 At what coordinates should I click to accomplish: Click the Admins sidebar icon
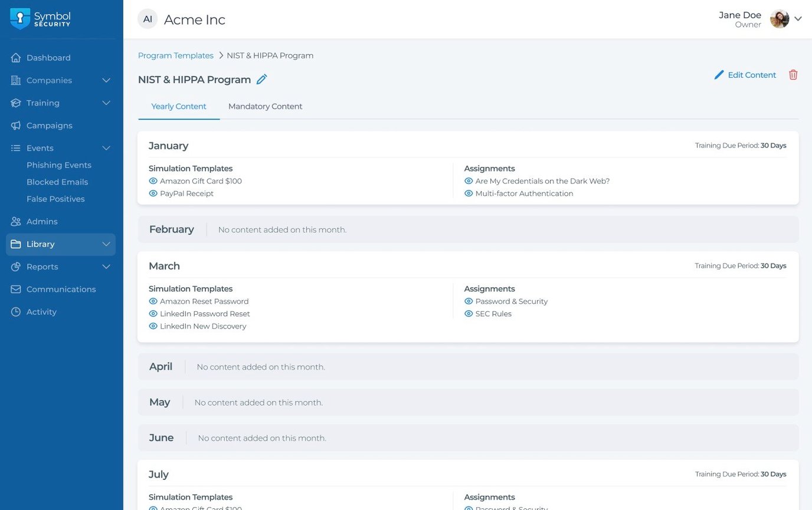[16, 221]
